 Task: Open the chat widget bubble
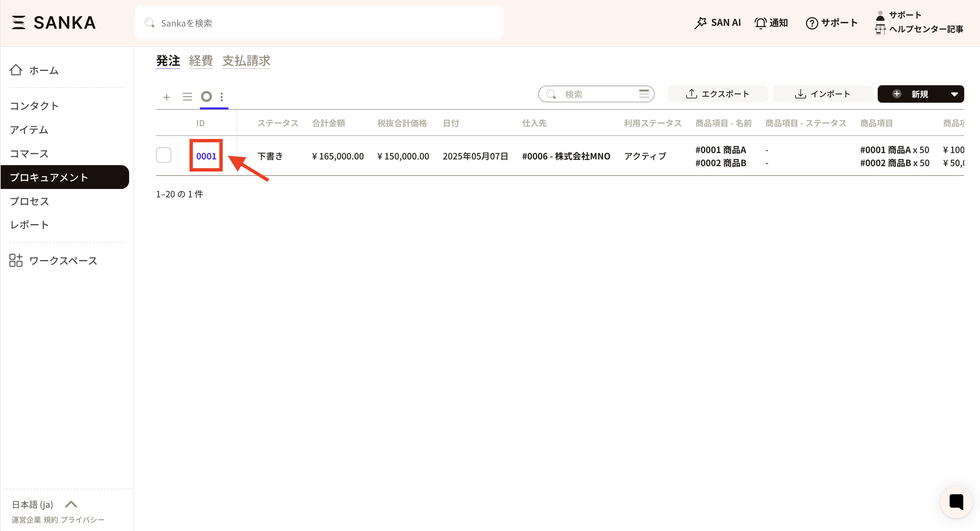tap(956, 502)
